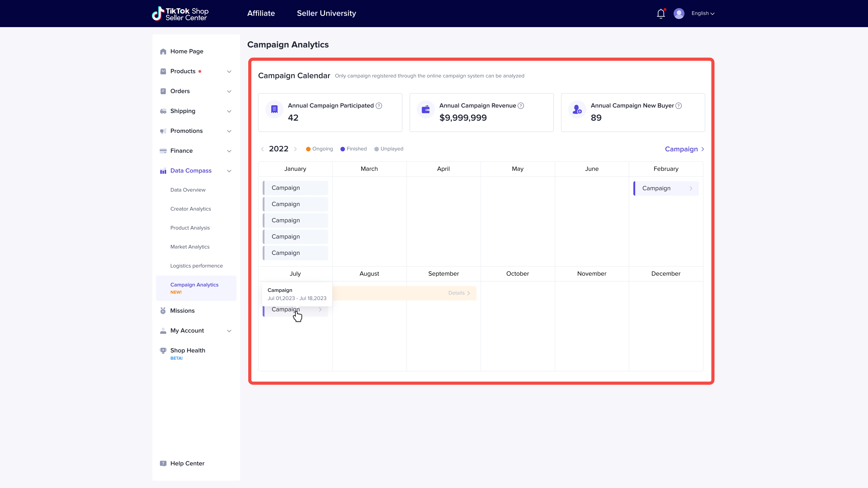Open the English language dropdown
This screenshot has width=868, height=488.
pos(703,14)
